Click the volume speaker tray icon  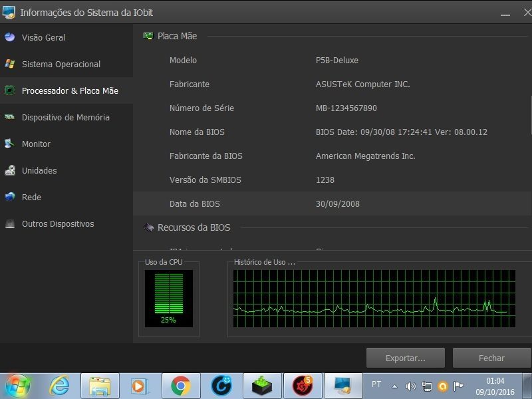point(410,386)
